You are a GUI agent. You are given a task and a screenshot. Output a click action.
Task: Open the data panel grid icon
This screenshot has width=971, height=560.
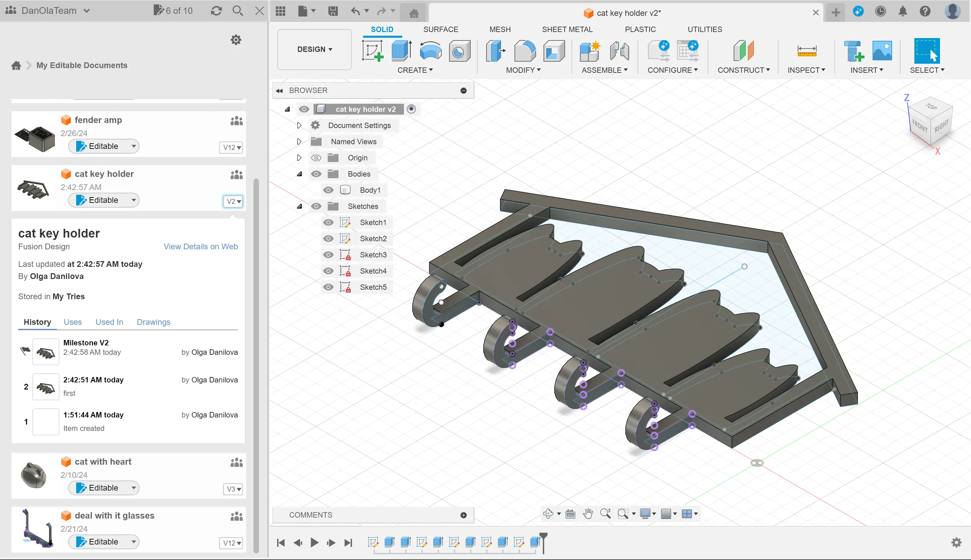(281, 11)
